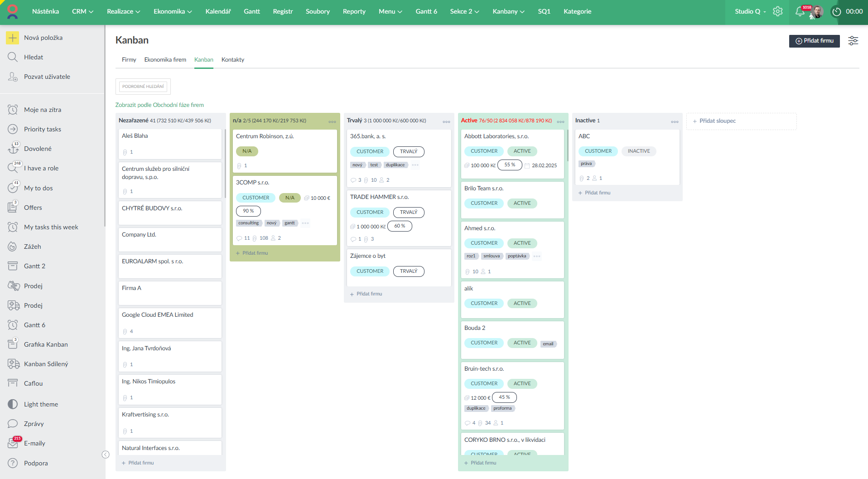
Task: Open Kanban filter settings sliders icon
Action: 853,41
